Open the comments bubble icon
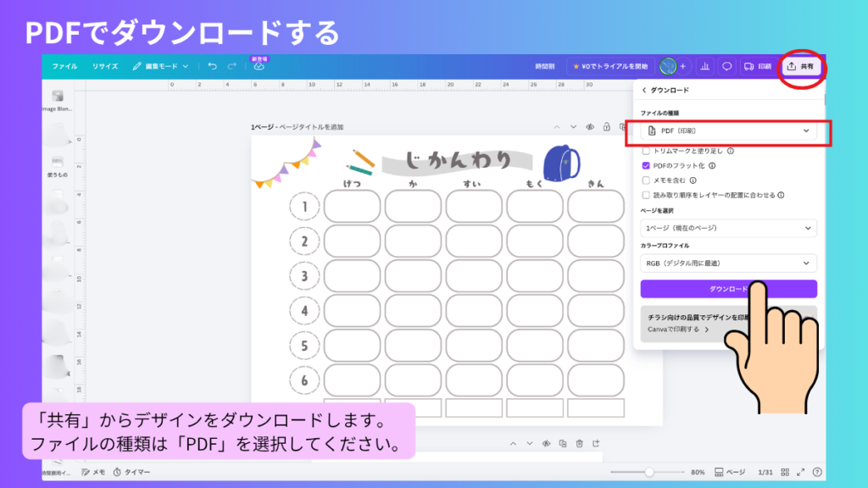This screenshot has height=488, width=868. coord(727,66)
